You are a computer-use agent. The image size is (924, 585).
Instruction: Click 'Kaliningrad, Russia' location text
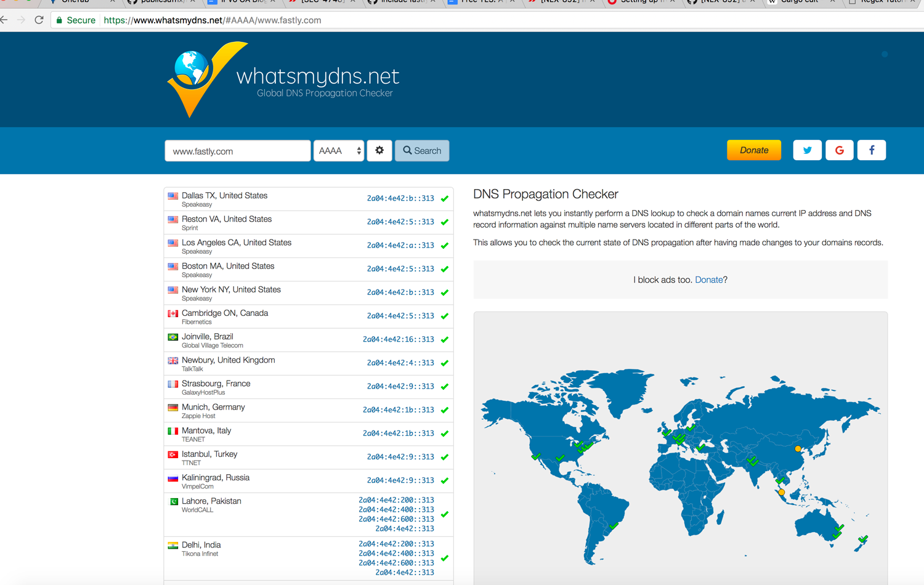point(216,477)
